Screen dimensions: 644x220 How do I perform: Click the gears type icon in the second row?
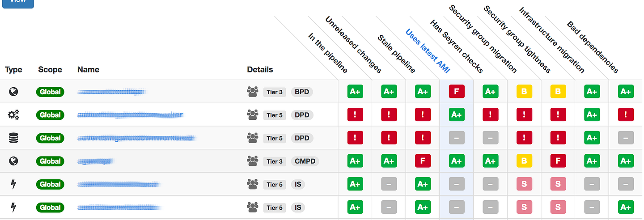tap(14, 115)
